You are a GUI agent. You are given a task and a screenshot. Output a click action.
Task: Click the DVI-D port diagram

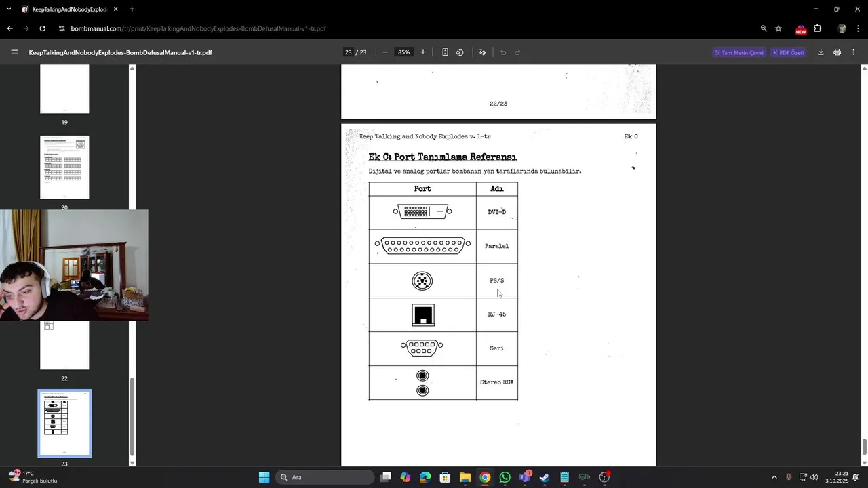(x=422, y=211)
